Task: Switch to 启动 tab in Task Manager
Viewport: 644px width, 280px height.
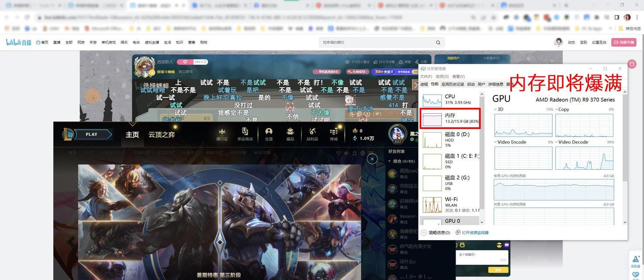Action: tap(471, 84)
